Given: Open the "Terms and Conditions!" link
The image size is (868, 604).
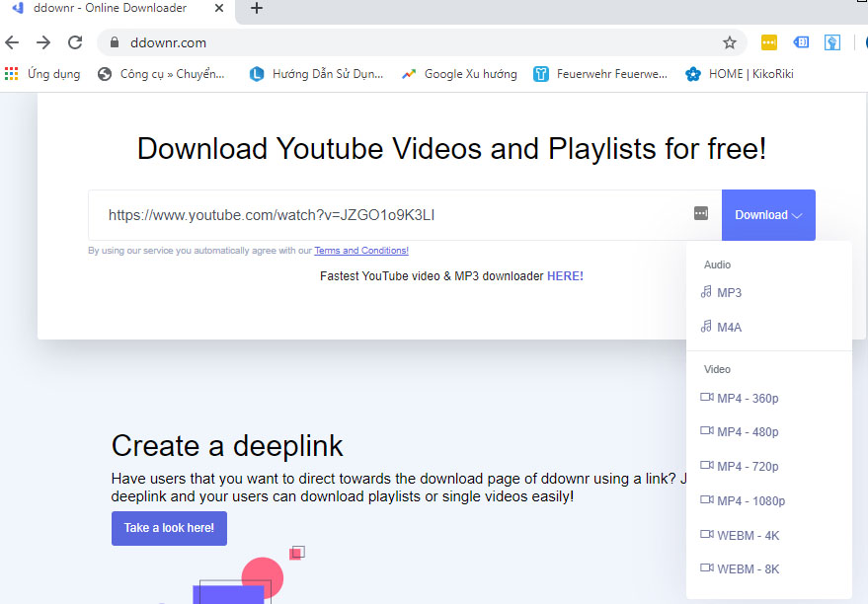Looking at the screenshot, I should pos(360,250).
